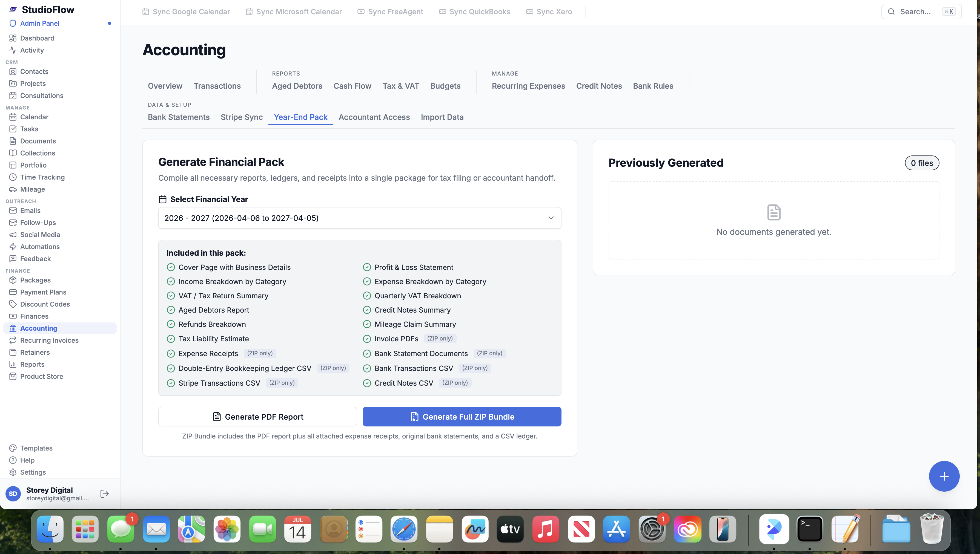Click Sync Microsoft Calendar

(x=294, y=11)
